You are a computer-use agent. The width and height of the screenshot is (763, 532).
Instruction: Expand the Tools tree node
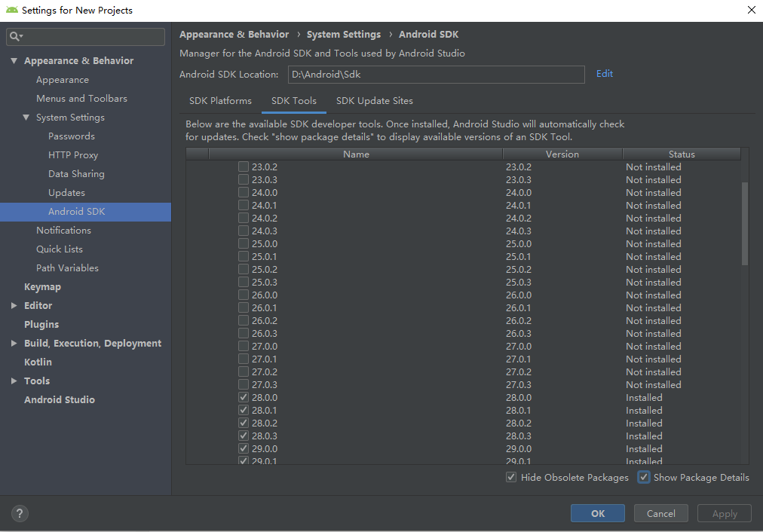tap(14, 381)
